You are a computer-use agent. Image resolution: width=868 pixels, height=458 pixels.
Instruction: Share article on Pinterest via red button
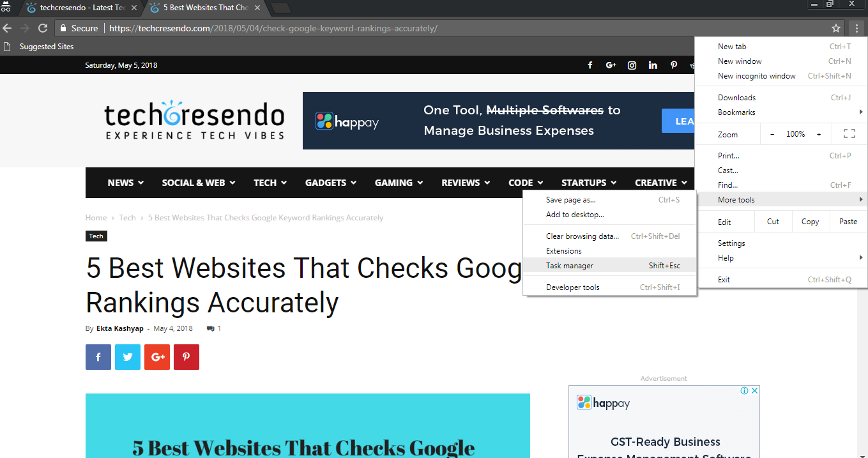(187, 357)
